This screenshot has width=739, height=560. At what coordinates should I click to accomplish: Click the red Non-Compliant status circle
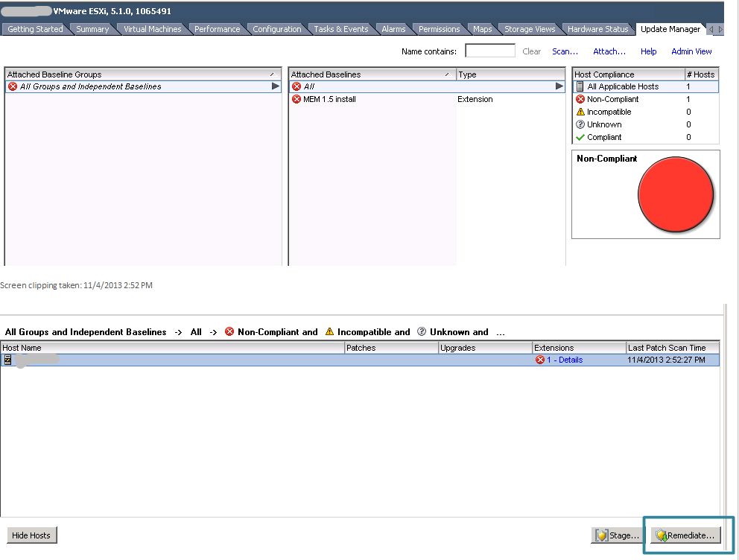tap(676, 194)
